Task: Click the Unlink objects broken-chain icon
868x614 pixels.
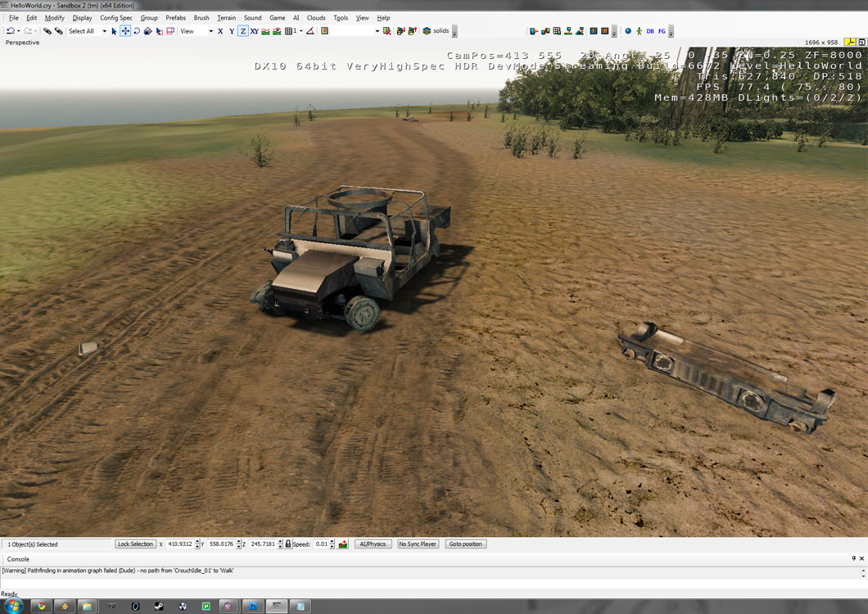Action: click(x=58, y=31)
